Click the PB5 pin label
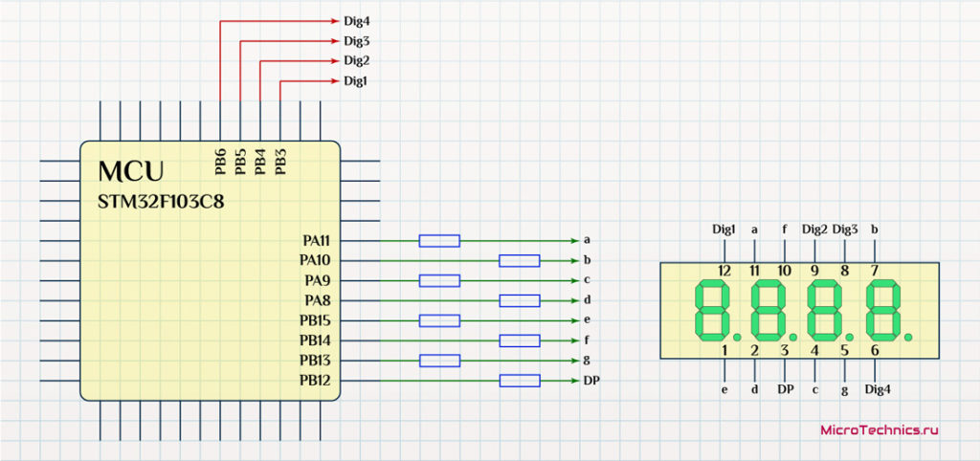 pyautogui.click(x=240, y=163)
